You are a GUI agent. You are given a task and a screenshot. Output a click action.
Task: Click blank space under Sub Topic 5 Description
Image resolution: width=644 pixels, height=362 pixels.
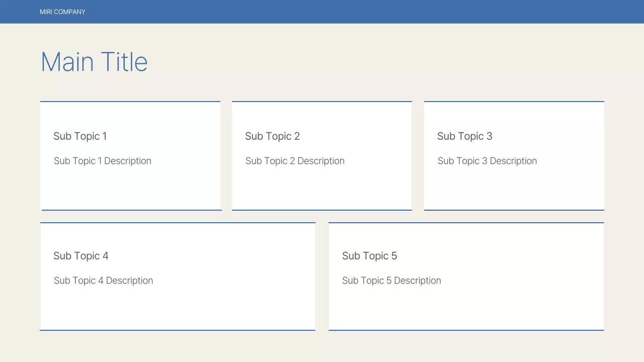coord(466,308)
